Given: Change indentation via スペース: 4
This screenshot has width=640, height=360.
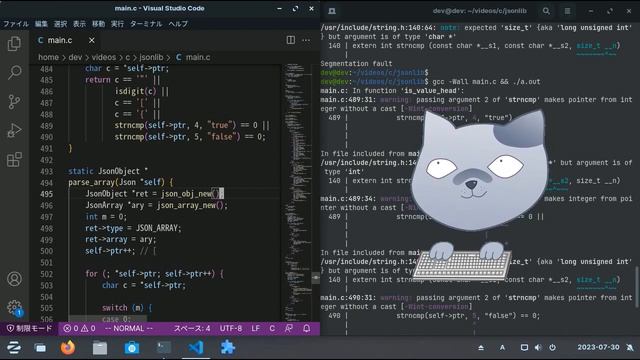Looking at the screenshot, I should click(192, 329).
